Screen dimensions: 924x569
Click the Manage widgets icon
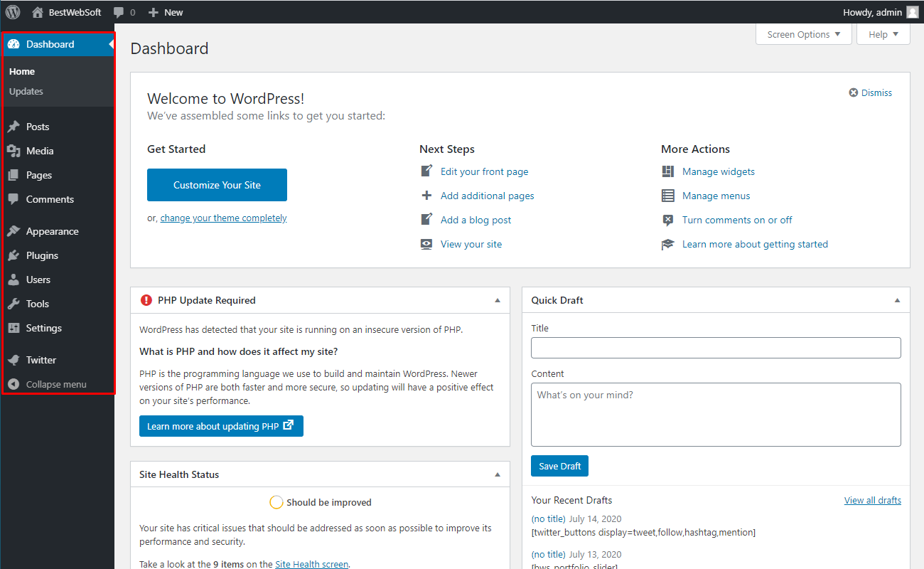[x=667, y=171]
